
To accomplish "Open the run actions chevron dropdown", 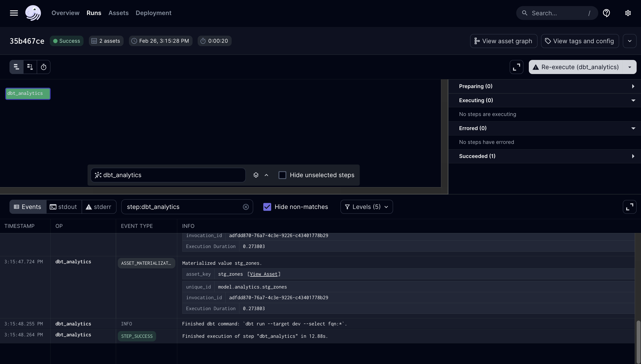I will click(630, 41).
